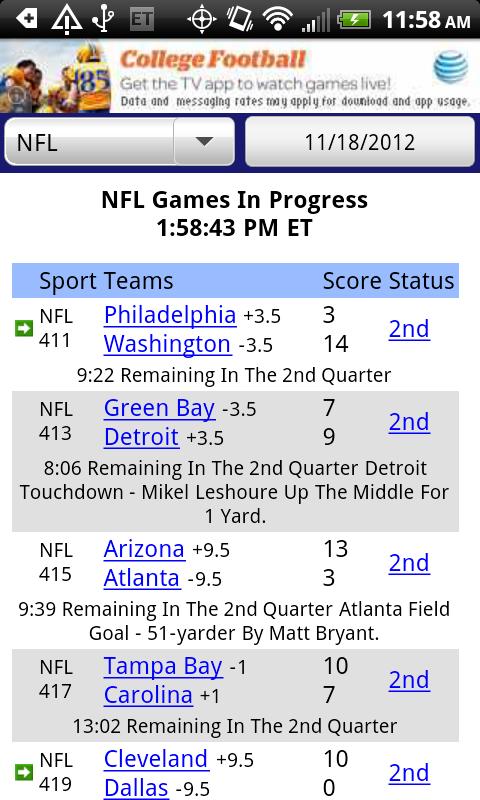The height and width of the screenshot is (800, 480).
Task: Tap the College Football ad banner
Action: 240,76
